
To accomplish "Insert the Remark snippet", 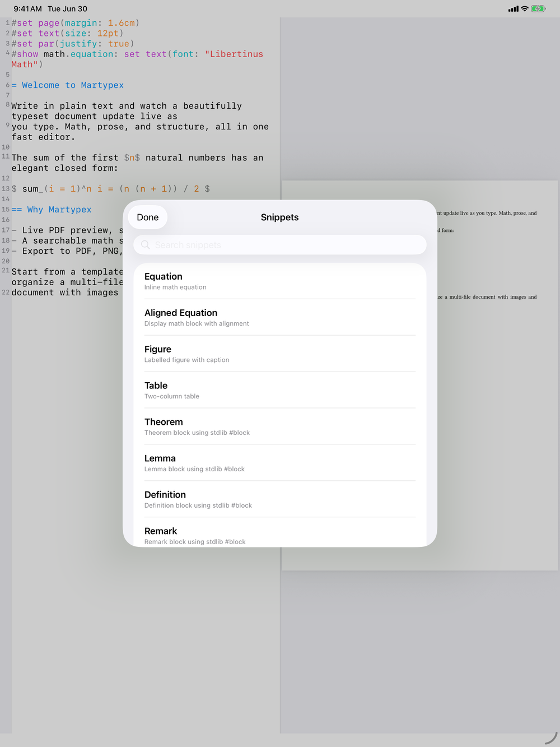I will click(280, 533).
